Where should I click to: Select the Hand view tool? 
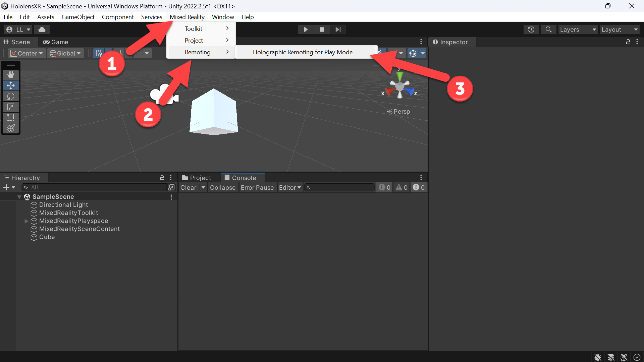coord(11,74)
